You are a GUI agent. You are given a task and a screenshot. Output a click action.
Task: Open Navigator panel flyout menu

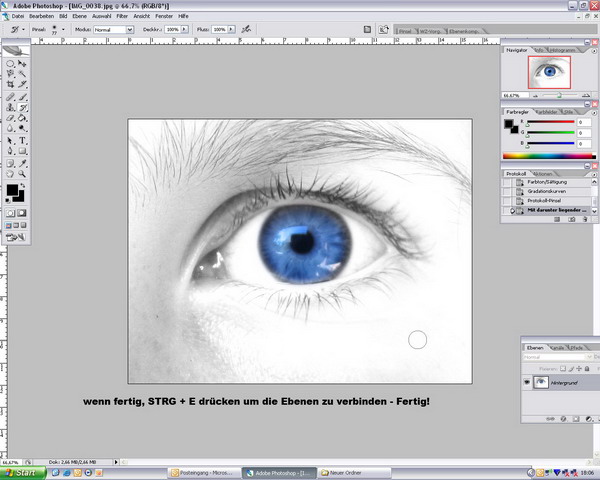(594, 51)
